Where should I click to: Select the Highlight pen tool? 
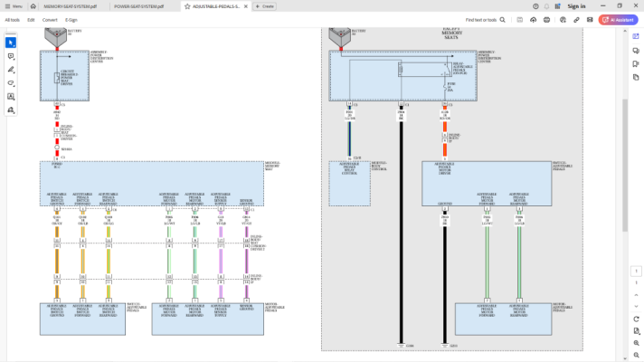[11, 70]
